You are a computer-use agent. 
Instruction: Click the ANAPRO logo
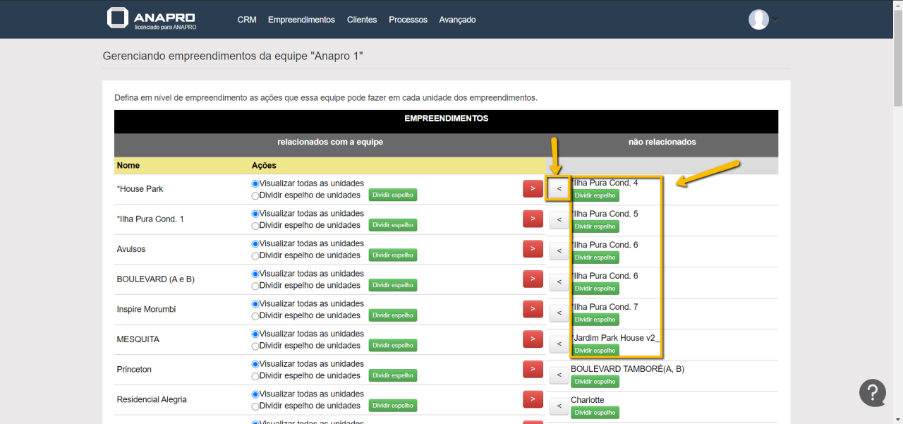tap(151, 18)
